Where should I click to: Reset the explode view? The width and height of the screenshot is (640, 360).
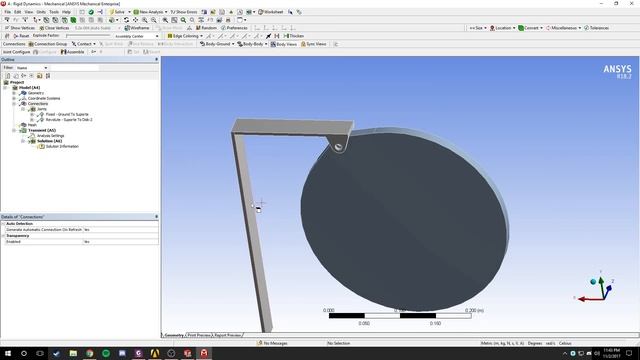pyautogui.click(x=21, y=36)
